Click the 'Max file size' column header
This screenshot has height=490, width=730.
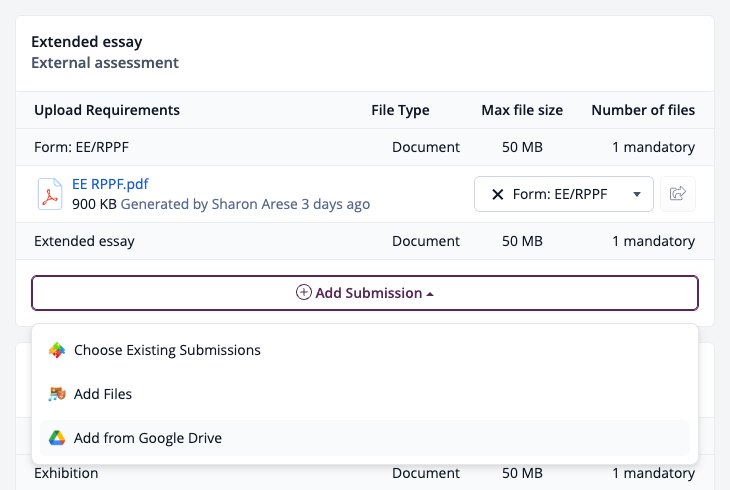point(522,110)
